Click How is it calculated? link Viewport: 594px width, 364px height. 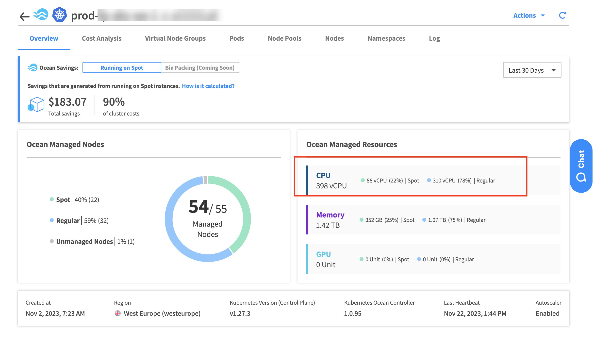[x=208, y=86]
